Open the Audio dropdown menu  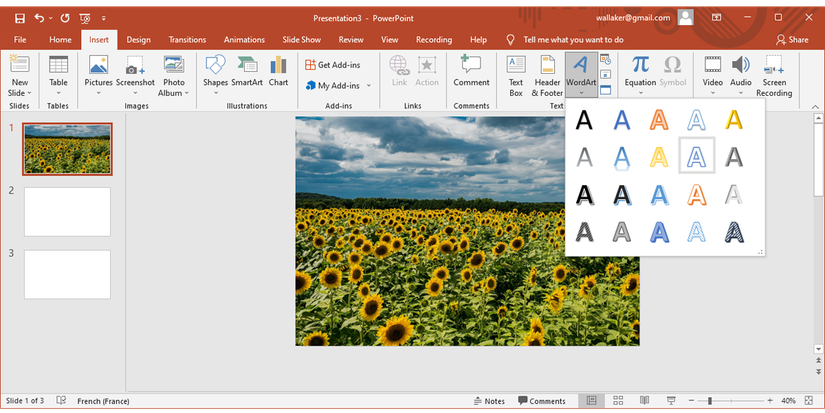point(741,92)
